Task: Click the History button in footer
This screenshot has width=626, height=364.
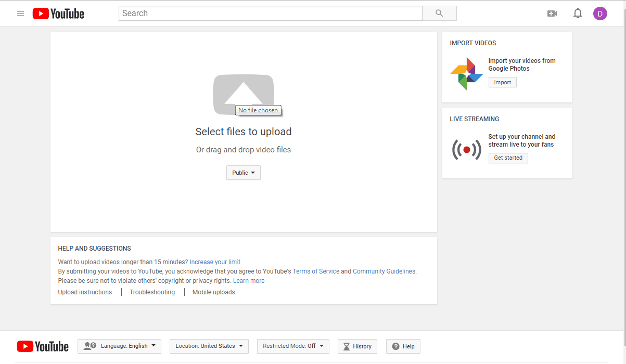Action: 357,346
